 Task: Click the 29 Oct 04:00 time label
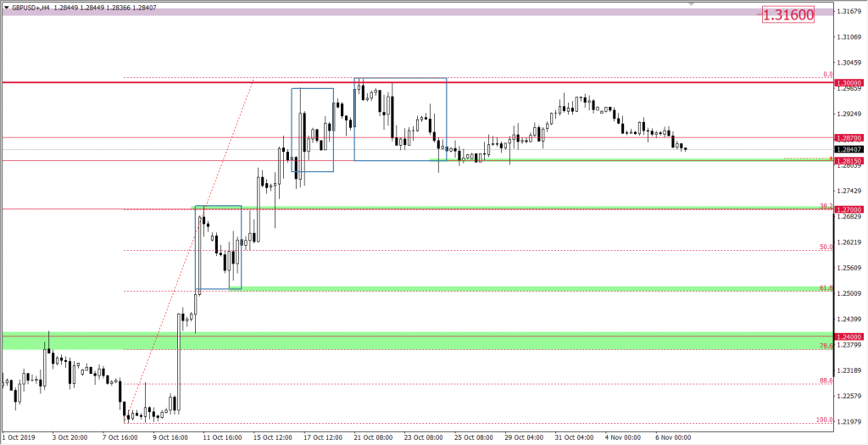(x=524, y=437)
